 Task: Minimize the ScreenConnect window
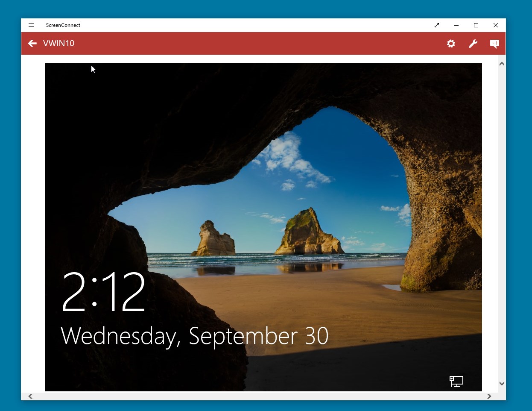(456, 25)
